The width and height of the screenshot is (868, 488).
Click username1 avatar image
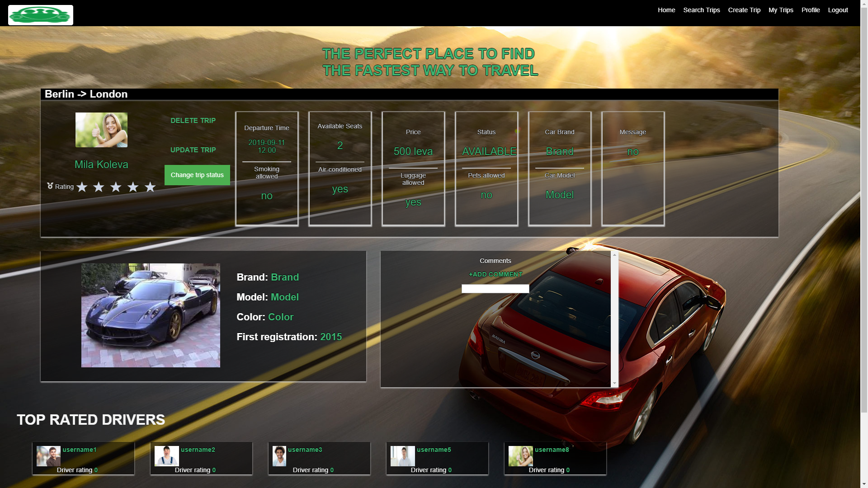48,456
